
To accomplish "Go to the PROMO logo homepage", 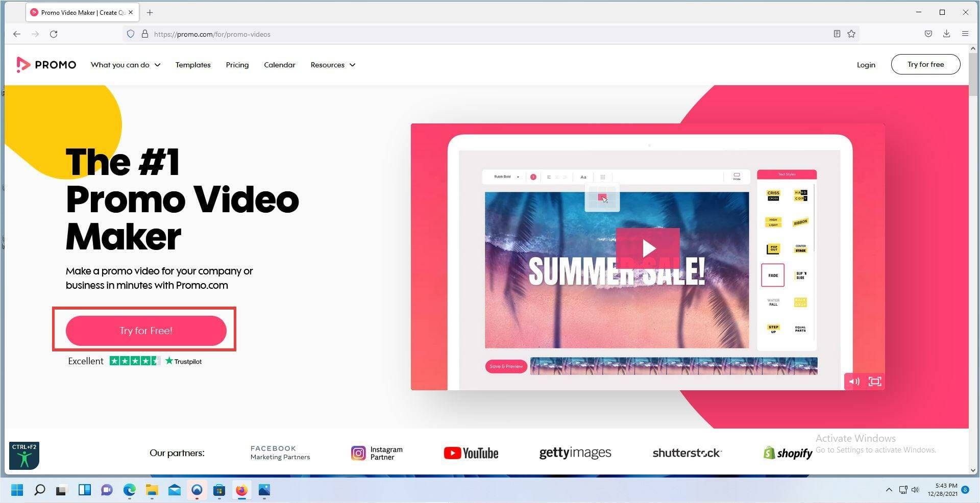I will pyautogui.click(x=46, y=65).
